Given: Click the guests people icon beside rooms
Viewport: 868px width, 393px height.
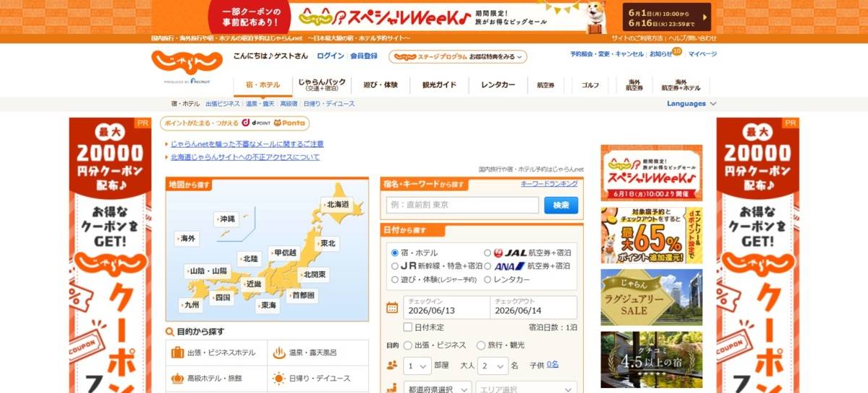Looking at the screenshot, I should [392, 365].
